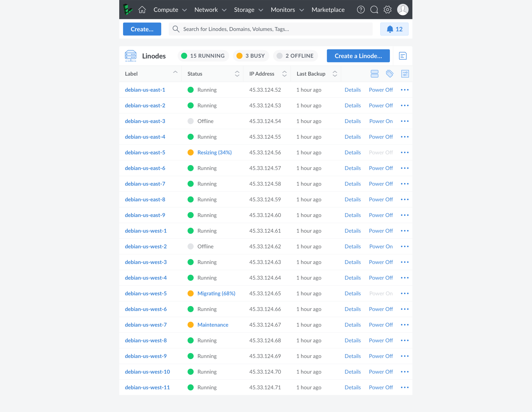Screen dimensions: 532x412
Task: Open more actions for debian-us-west-4
Action: click(404, 278)
